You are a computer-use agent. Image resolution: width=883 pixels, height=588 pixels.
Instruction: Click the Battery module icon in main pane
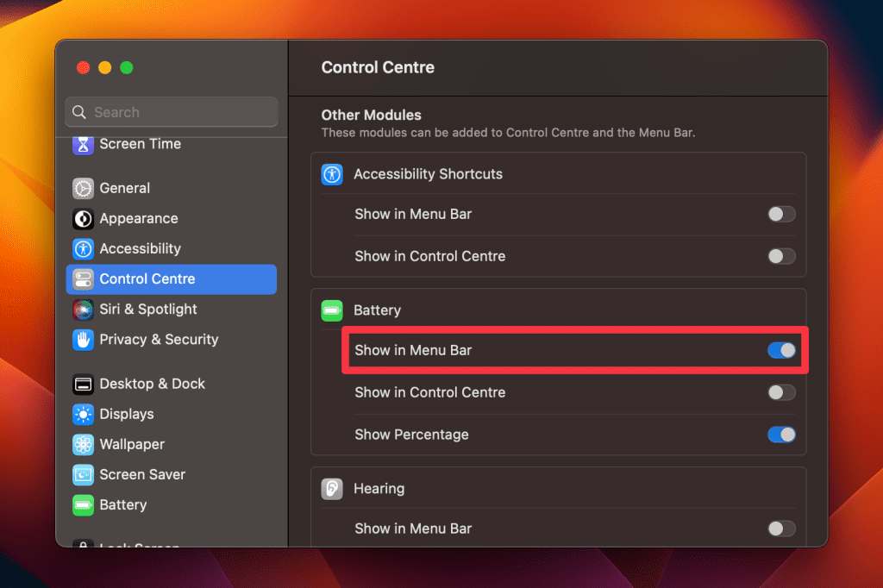coord(332,310)
